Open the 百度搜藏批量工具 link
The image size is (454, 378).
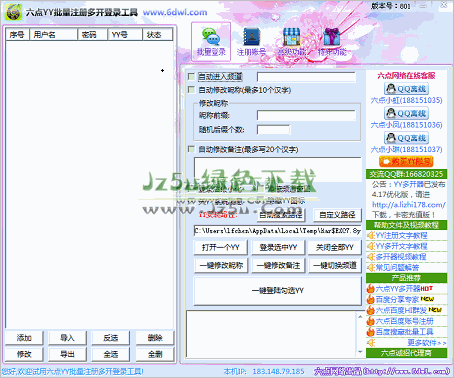pos(405,332)
